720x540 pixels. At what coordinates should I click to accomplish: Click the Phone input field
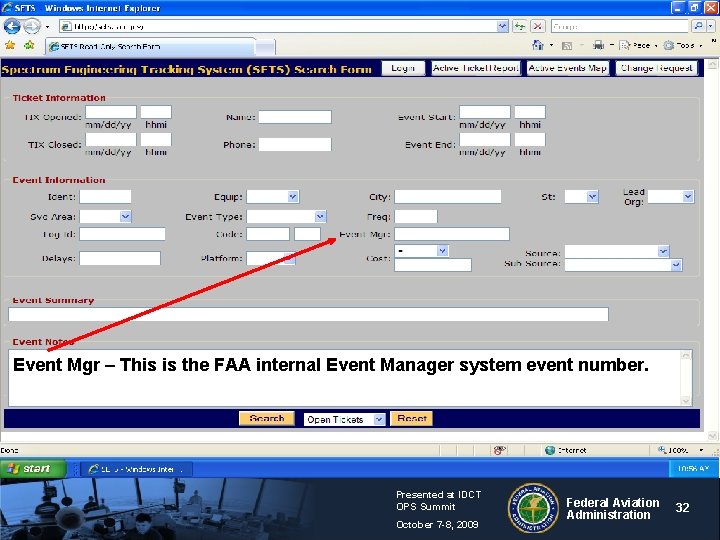point(295,145)
